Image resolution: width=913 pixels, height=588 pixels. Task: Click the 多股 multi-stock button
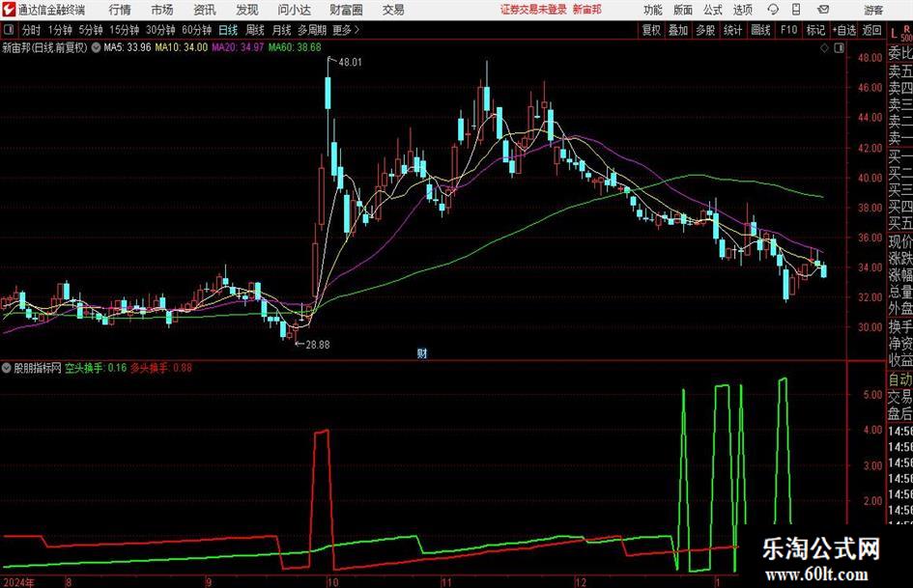click(x=705, y=30)
